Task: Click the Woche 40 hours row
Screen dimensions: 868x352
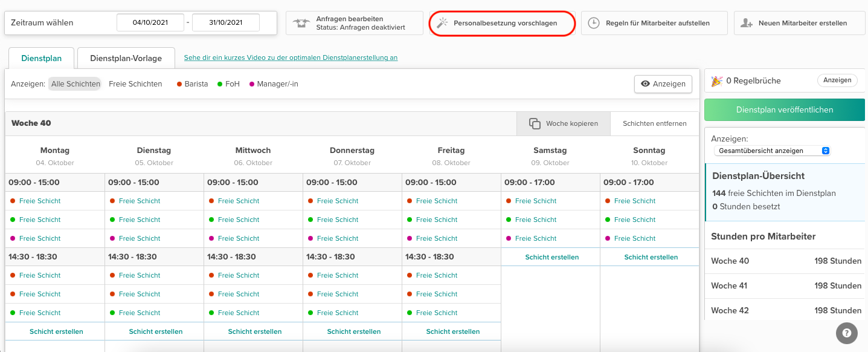Action: pyautogui.click(x=786, y=261)
